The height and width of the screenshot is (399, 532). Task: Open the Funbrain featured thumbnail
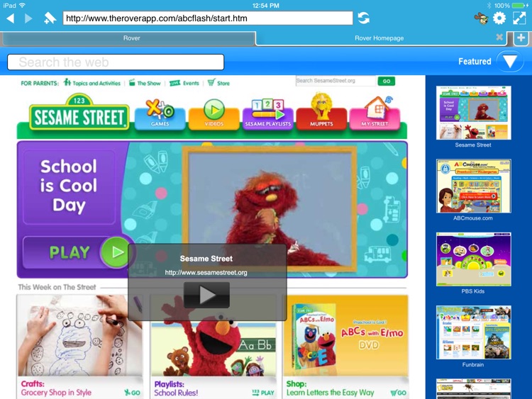[x=473, y=332]
